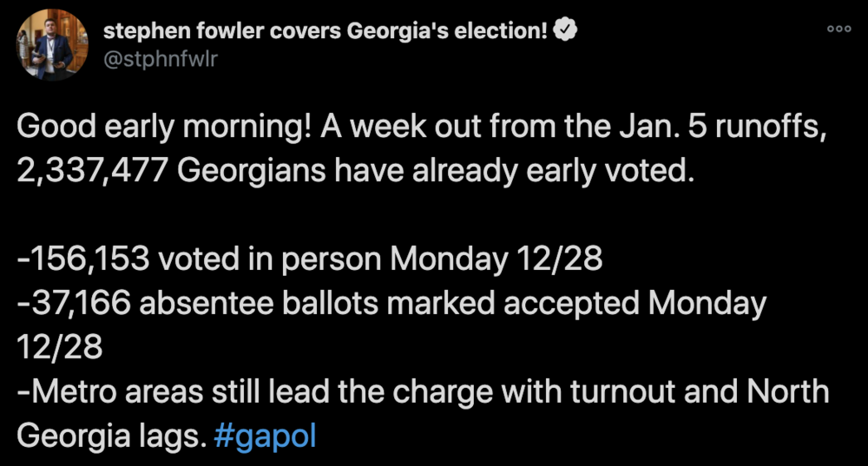Image resolution: width=868 pixels, height=466 pixels.
Task: Click the "-156,153 voted in person" line
Action: point(200,259)
